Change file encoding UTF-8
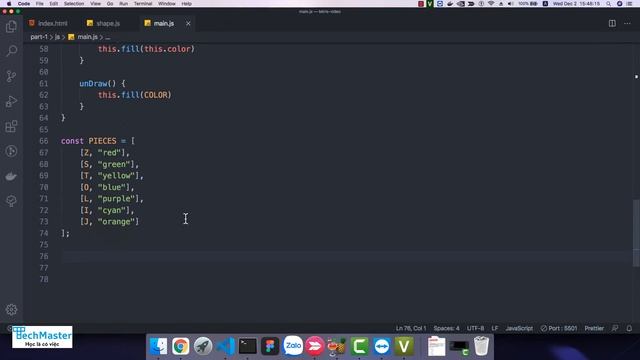The width and height of the screenshot is (640, 360). tap(475, 328)
